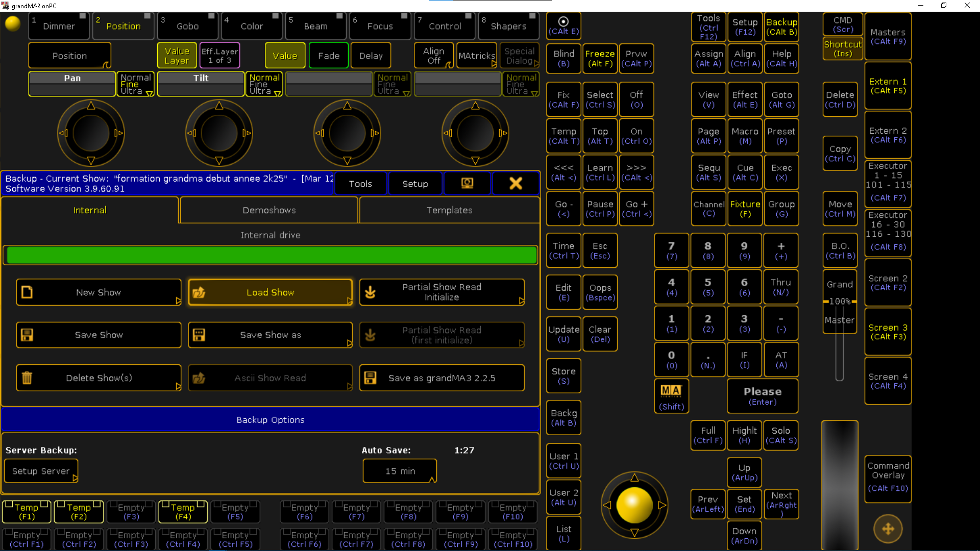Open the Eff.Layer 1 of 3 selector
980x551 pixels.
(219, 56)
